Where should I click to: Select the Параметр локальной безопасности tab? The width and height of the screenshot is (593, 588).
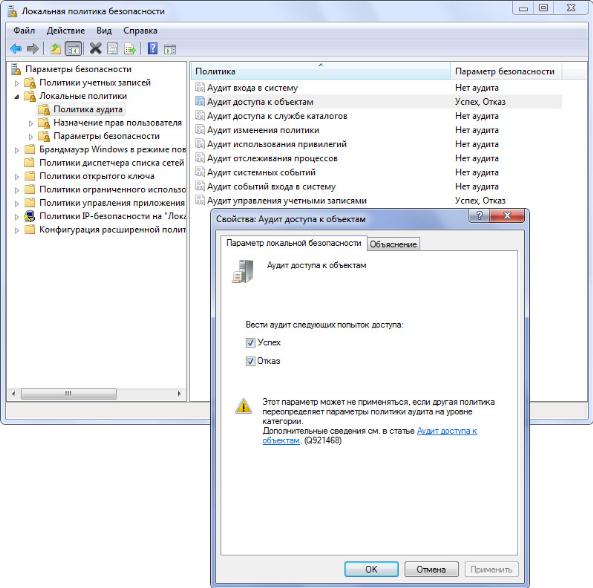293,243
